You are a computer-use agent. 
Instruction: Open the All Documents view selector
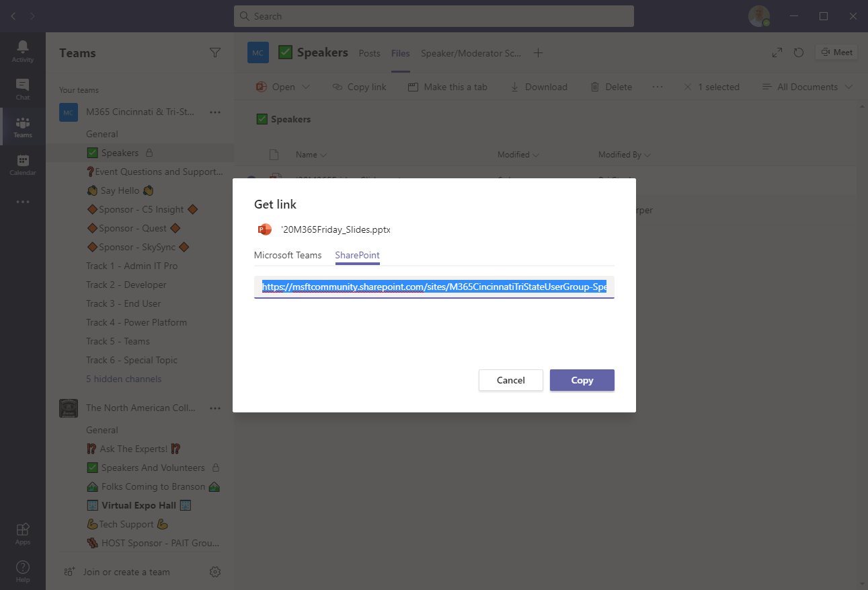tap(806, 87)
